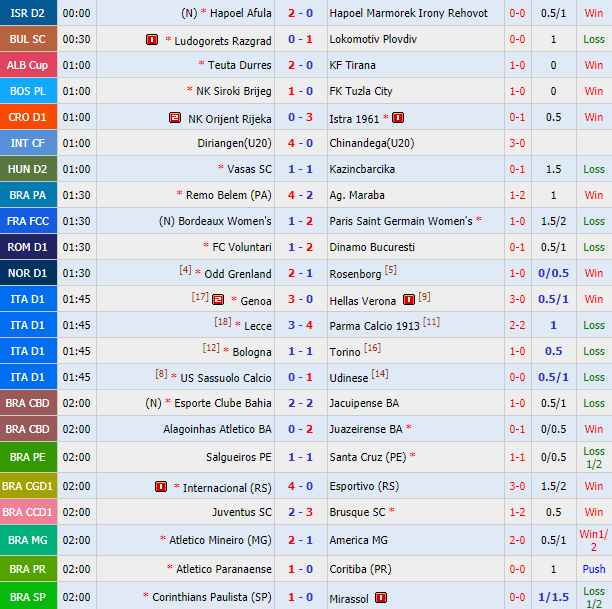Viewport: 612px width, 609px height.
Task: Click the 3 - 4 score of Lecce match
Action: (301, 325)
